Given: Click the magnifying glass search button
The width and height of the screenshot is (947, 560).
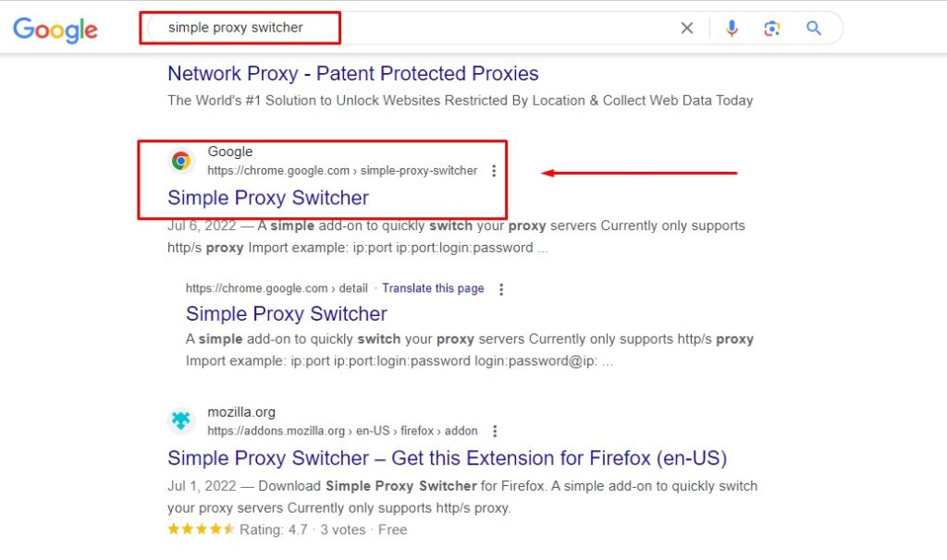Looking at the screenshot, I should [x=814, y=29].
